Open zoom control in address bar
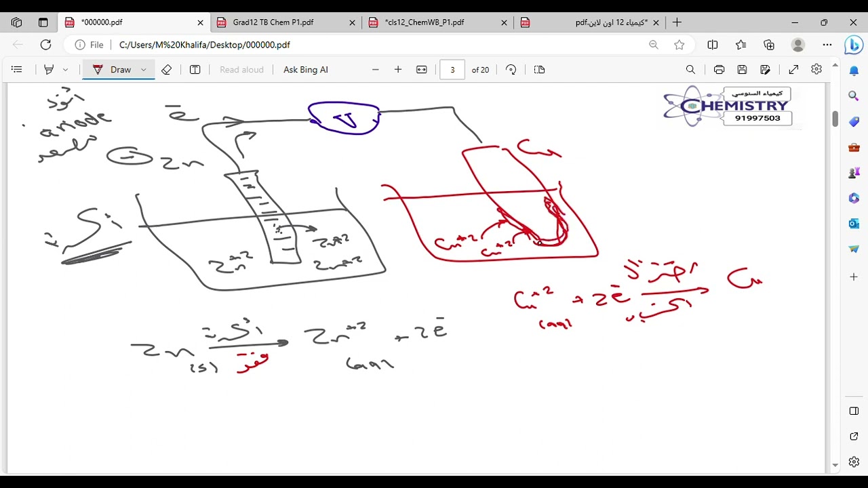 654,45
